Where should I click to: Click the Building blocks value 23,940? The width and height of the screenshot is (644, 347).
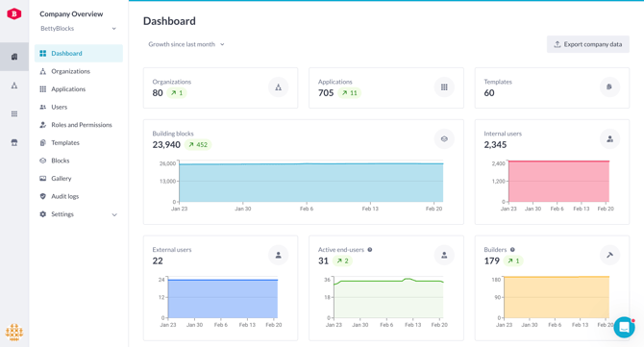click(x=166, y=144)
